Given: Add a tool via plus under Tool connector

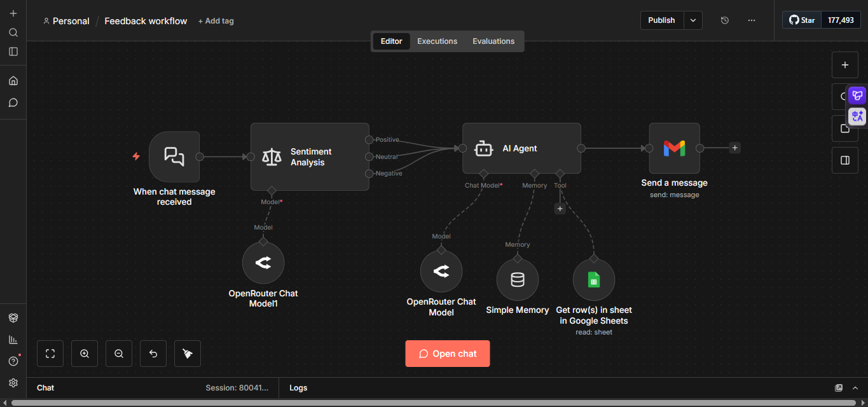Looking at the screenshot, I should (560, 209).
